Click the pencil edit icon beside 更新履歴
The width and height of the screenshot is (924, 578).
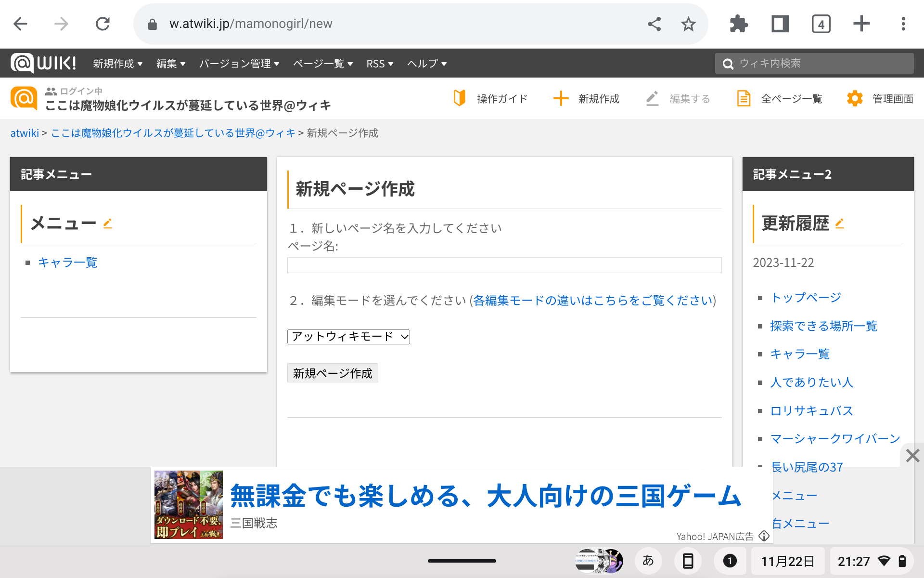click(840, 223)
